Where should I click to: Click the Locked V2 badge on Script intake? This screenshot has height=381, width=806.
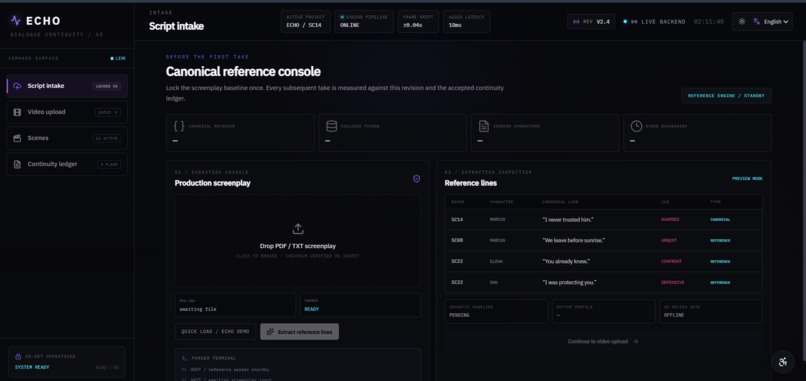click(x=106, y=86)
